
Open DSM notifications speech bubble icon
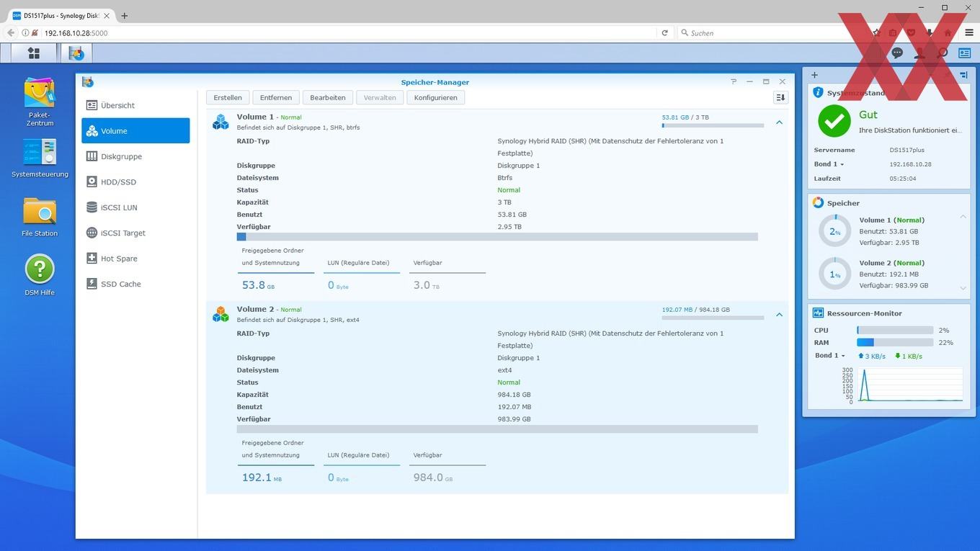point(897,53)
